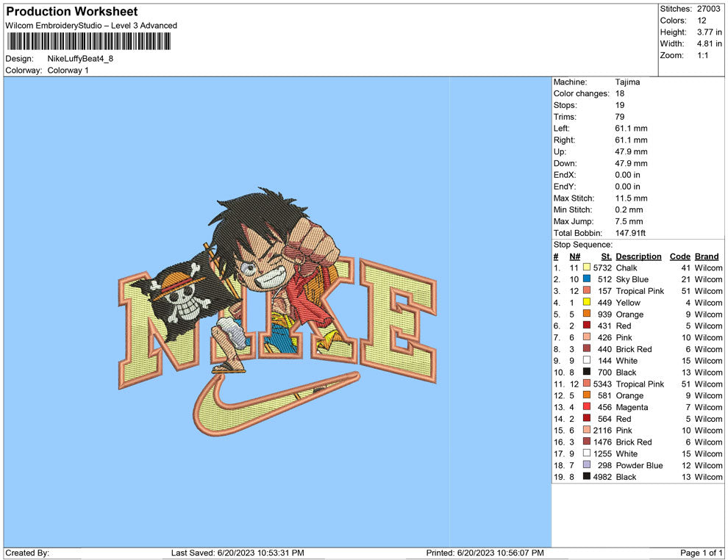
Task: Click the Yellow color swatch in row 4
Action: 586,302
